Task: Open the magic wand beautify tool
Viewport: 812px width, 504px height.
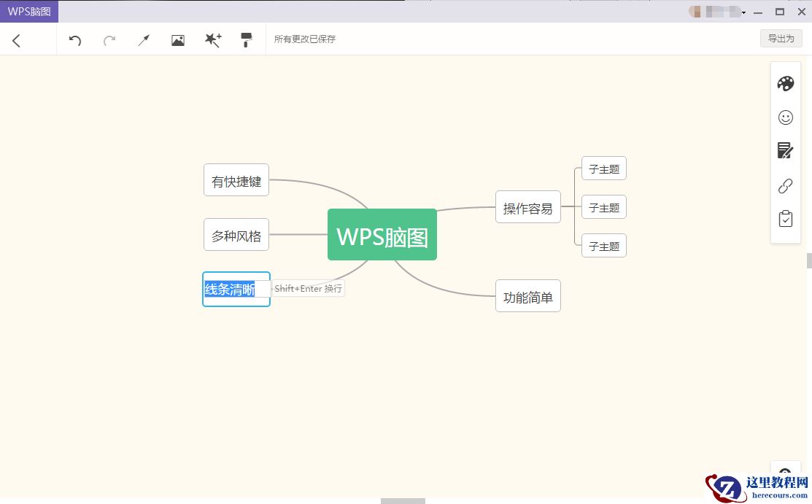Action: tap(213, 40)
